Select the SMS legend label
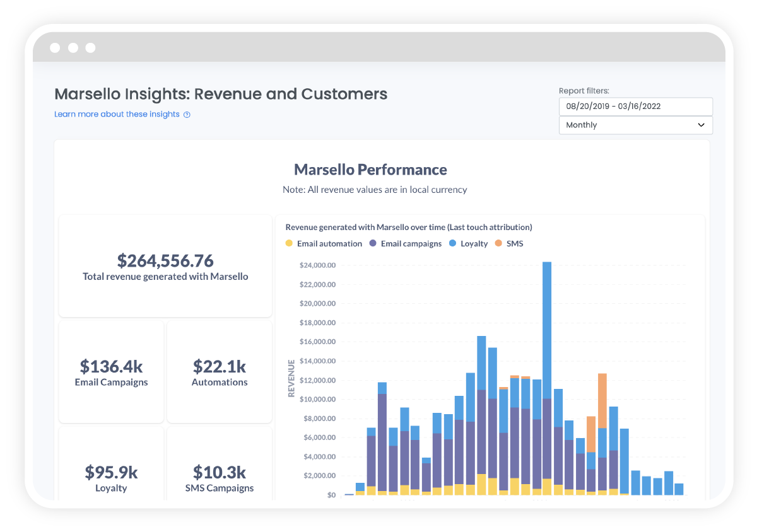 coord(515,243)
